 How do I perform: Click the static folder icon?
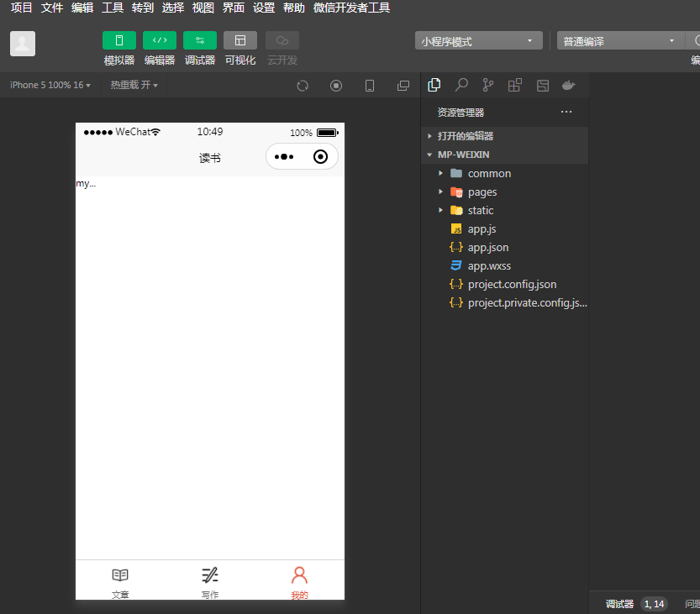pyautogui.click(x=456, y=210)
